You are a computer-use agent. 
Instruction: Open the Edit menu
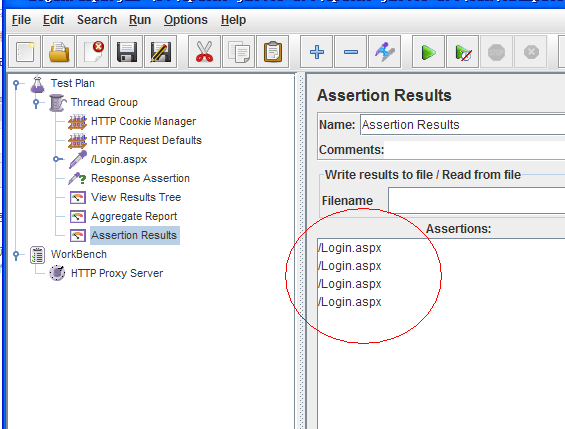(x=53, y=20)
